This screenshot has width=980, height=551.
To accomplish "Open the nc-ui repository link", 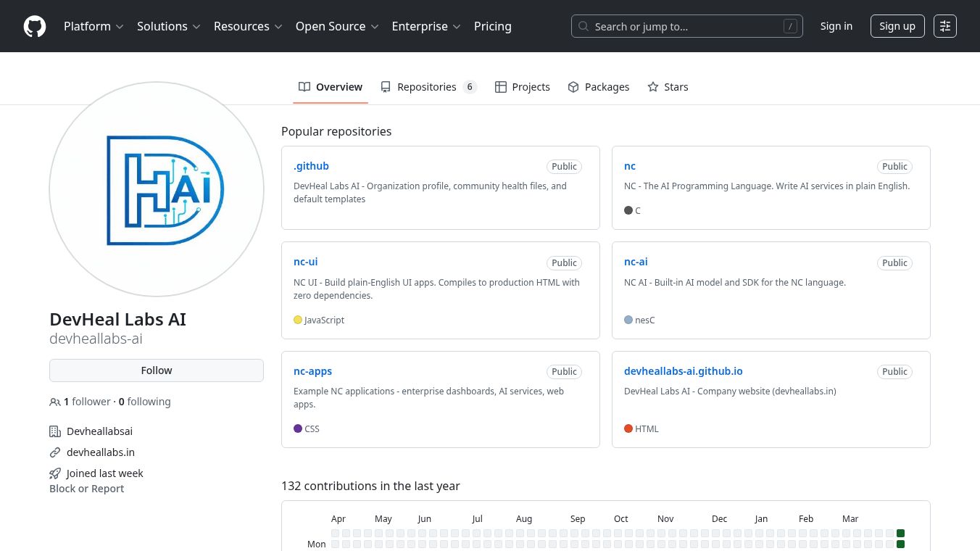I will [305, 262].
